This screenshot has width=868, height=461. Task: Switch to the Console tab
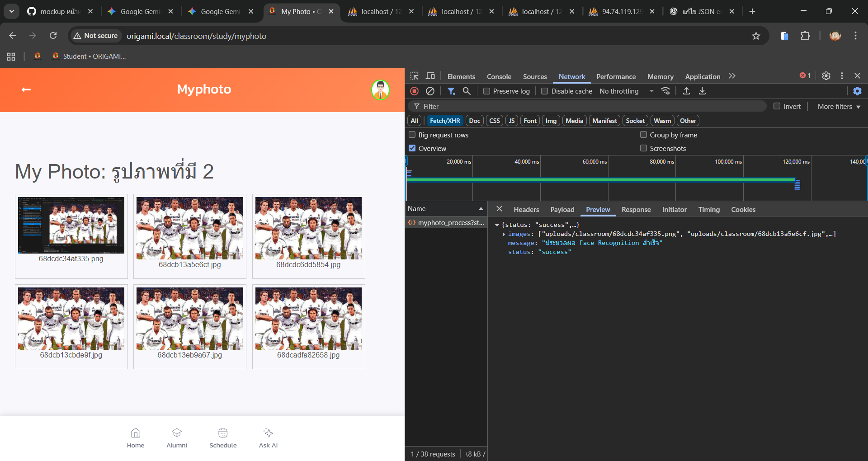pos(499,76)
